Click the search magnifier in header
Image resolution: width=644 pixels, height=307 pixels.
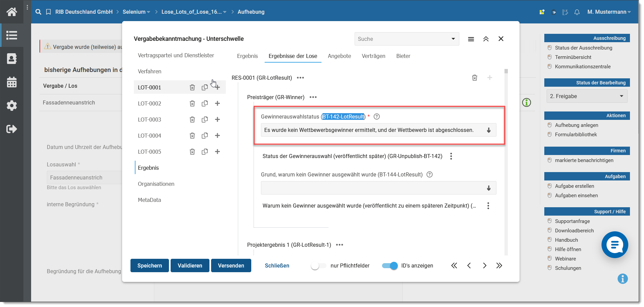[x=38, y=12]
